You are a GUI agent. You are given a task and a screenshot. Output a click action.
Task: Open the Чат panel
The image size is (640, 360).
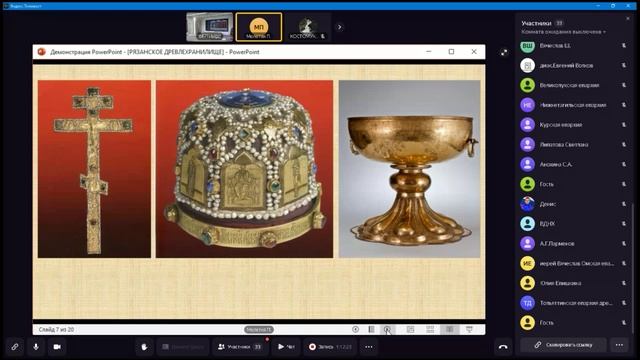[286, 347]
